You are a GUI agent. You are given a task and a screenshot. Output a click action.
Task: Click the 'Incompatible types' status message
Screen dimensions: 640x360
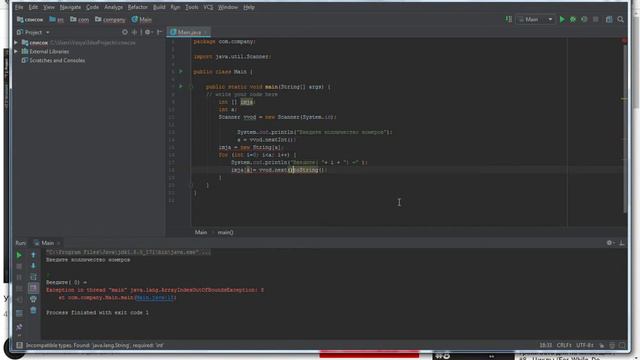[x=95, y=345]
